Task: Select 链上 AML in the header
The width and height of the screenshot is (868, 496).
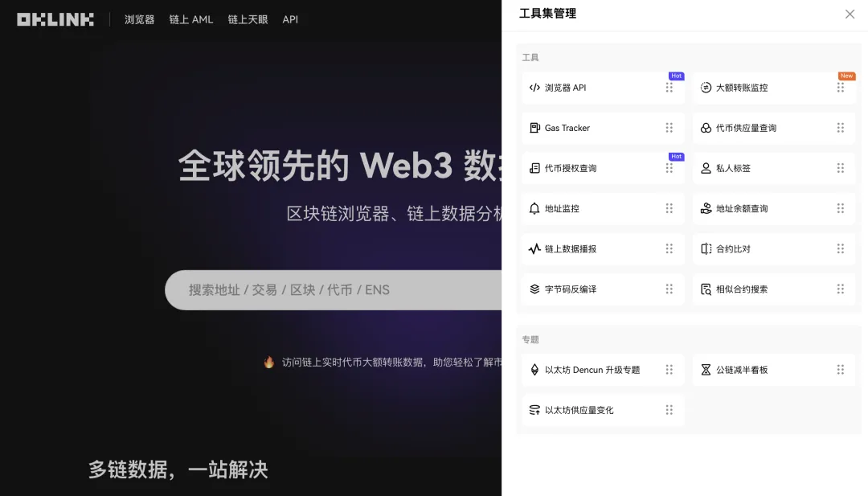Action: point(191,19)
